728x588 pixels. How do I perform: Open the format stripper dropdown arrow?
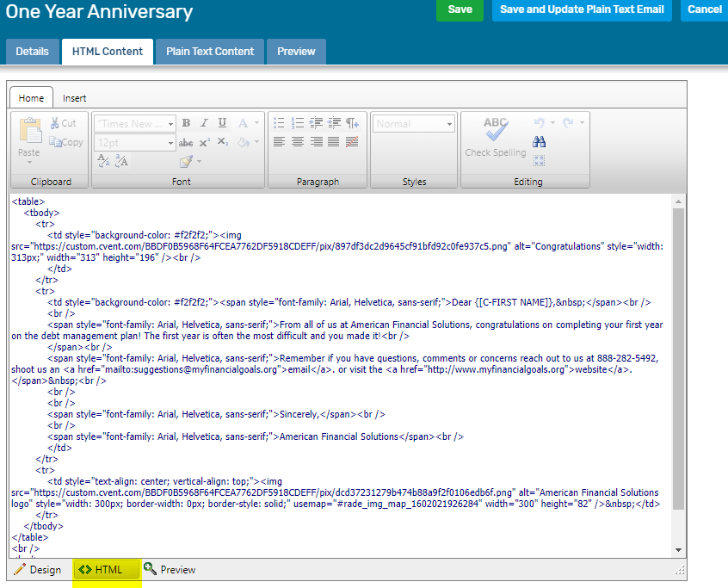tap(199, 161)
